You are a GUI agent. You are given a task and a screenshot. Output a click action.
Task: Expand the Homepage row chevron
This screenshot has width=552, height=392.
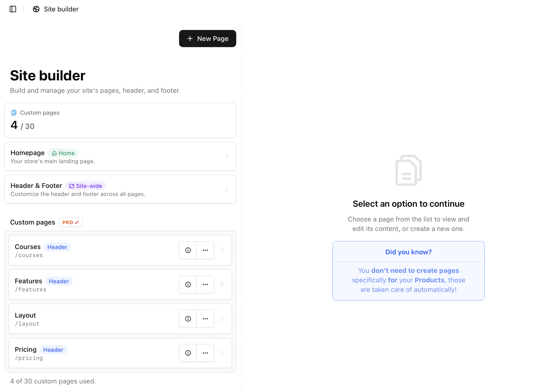click(226, 157)
